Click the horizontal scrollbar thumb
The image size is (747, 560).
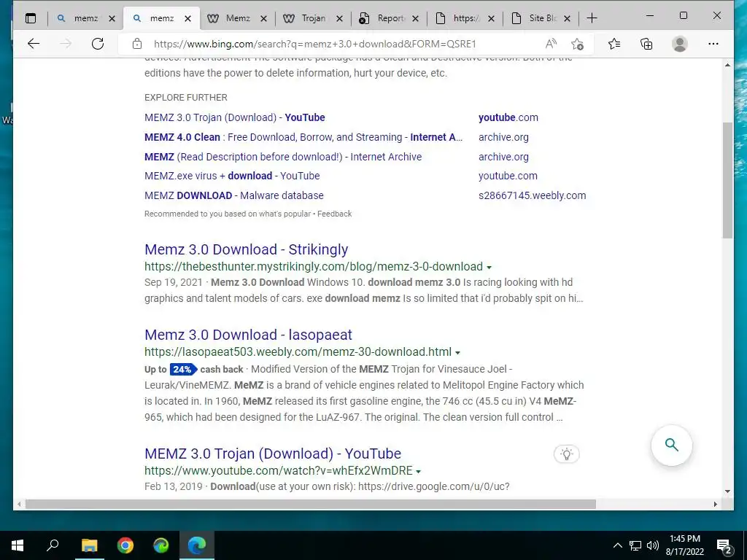click(311, 504)
